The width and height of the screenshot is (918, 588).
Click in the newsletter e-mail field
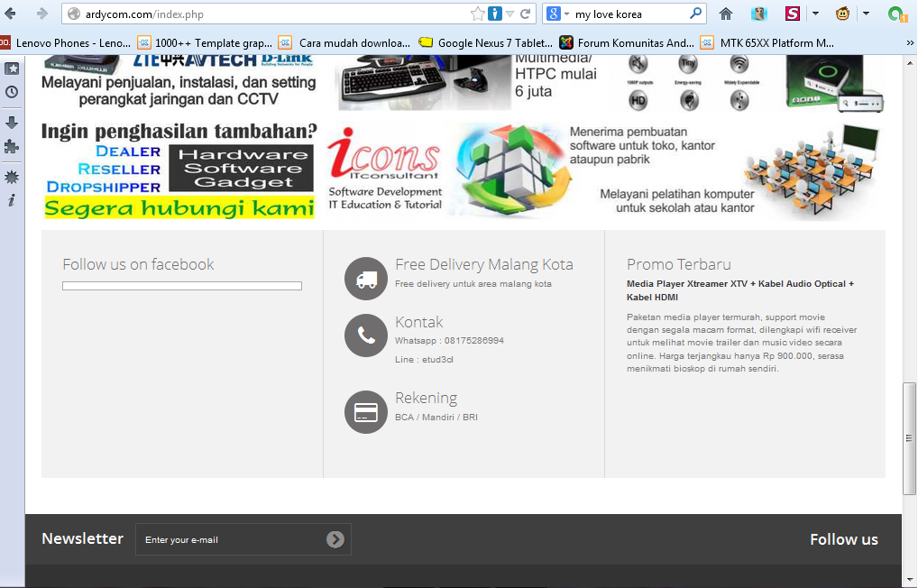230,539
